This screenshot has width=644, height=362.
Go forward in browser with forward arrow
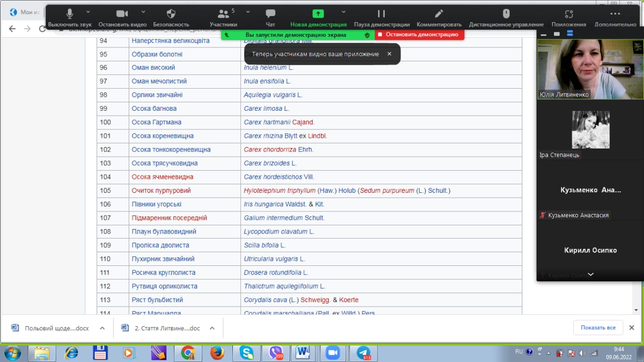pyautogui.click(x=28, y=29)
